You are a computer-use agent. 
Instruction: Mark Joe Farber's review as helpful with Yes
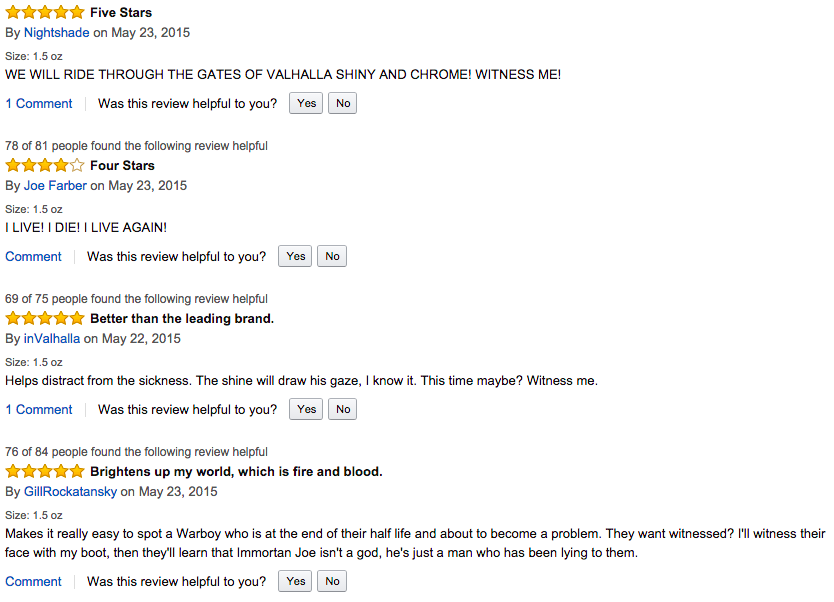point(295,256)
